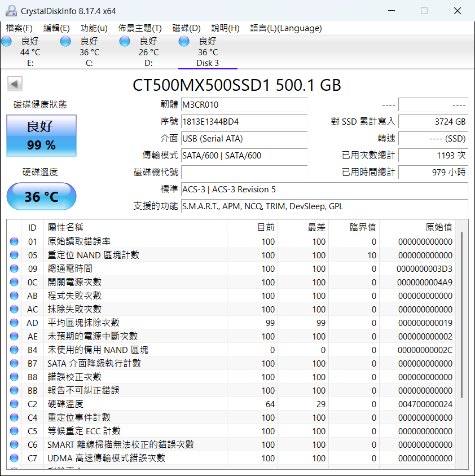Select the 平均區塊抹除次數 attribute row
This screenshot has width=475, height=476.
[x=231, y=323]
